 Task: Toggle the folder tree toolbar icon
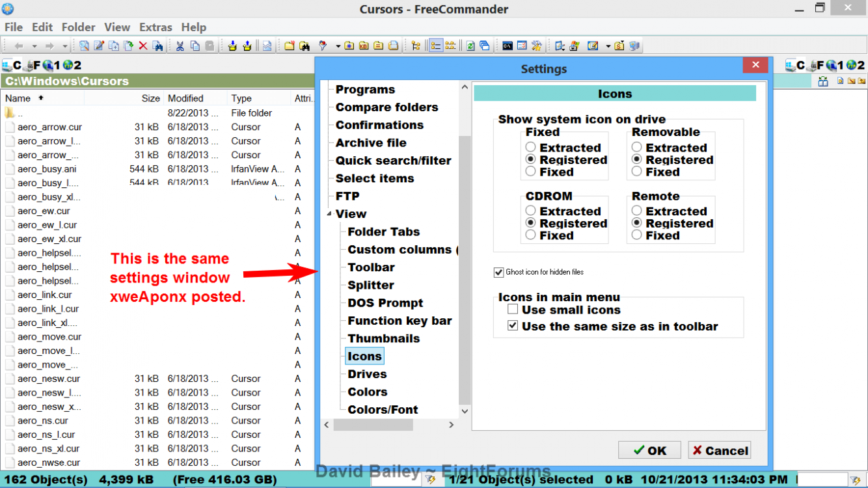coord(416,46)
